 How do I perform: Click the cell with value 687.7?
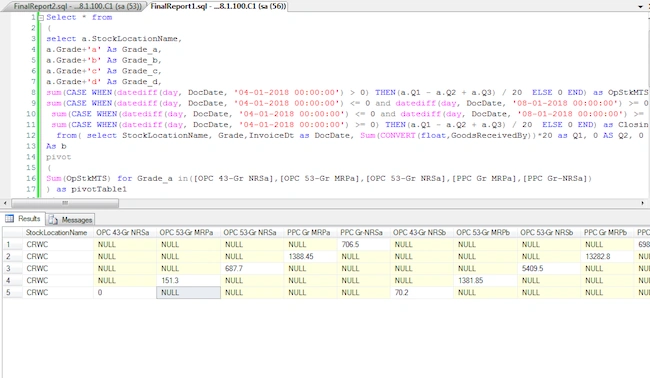click(252, 268)
